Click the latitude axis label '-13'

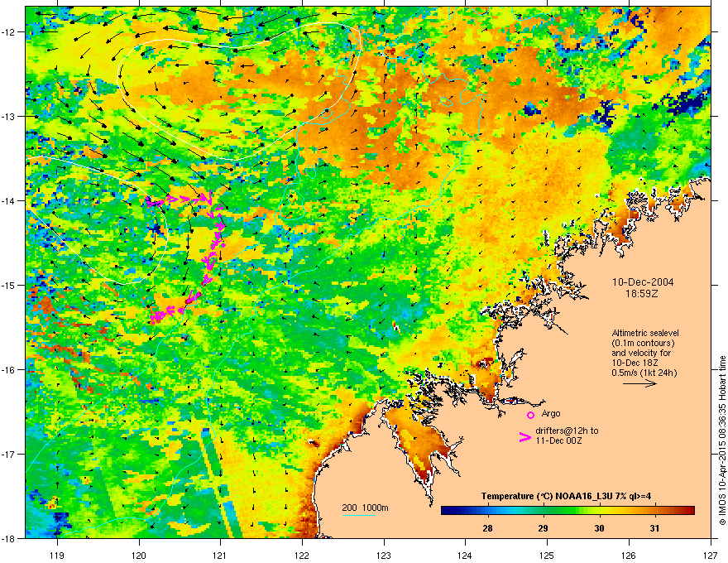(x=8, y=116)
